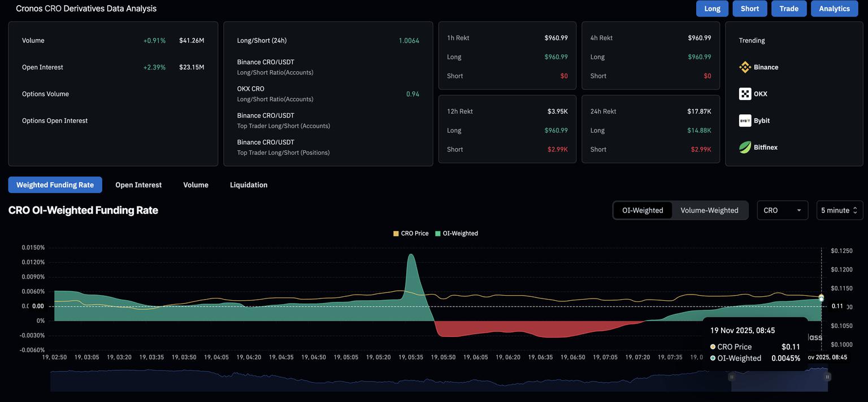The image size is (868, 402).
Task: Click the Binance logo in Trending panel
Action: point(744,66)
